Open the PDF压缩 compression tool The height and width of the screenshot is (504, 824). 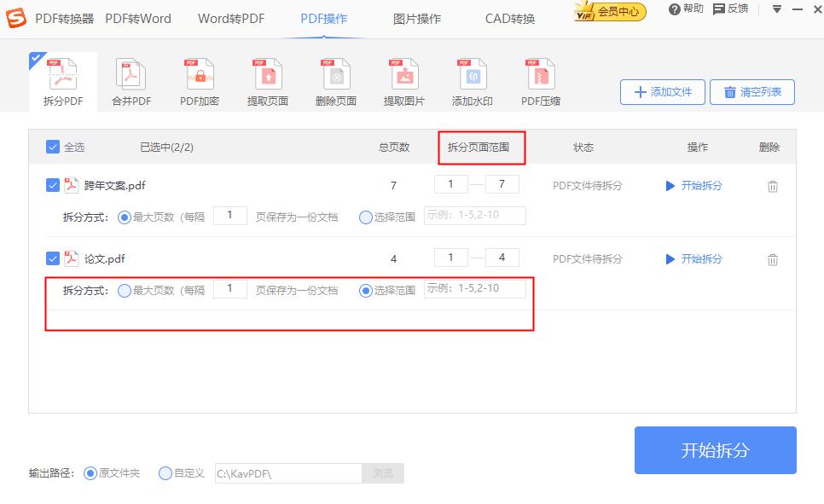(539, 79)
